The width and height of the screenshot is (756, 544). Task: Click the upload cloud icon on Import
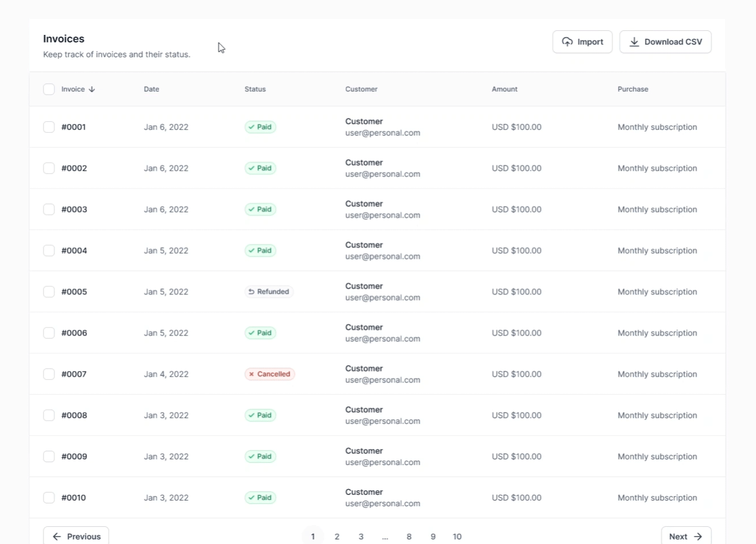pos(567,42)
